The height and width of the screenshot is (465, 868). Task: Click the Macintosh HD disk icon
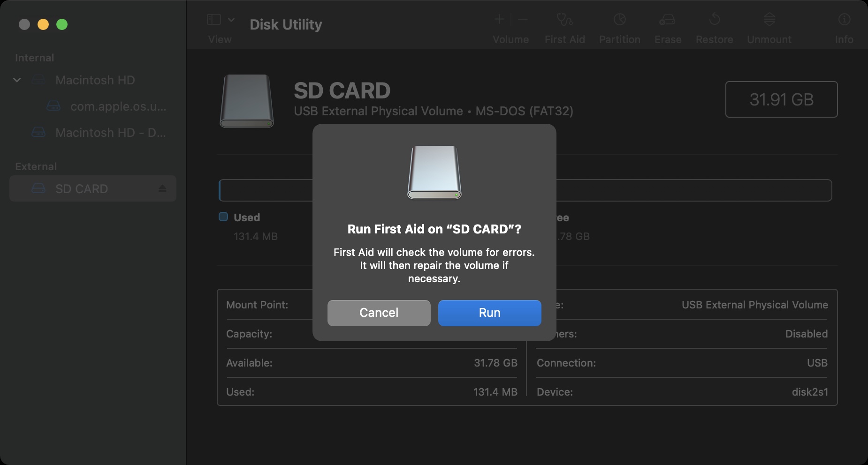[x=38, y=80]
